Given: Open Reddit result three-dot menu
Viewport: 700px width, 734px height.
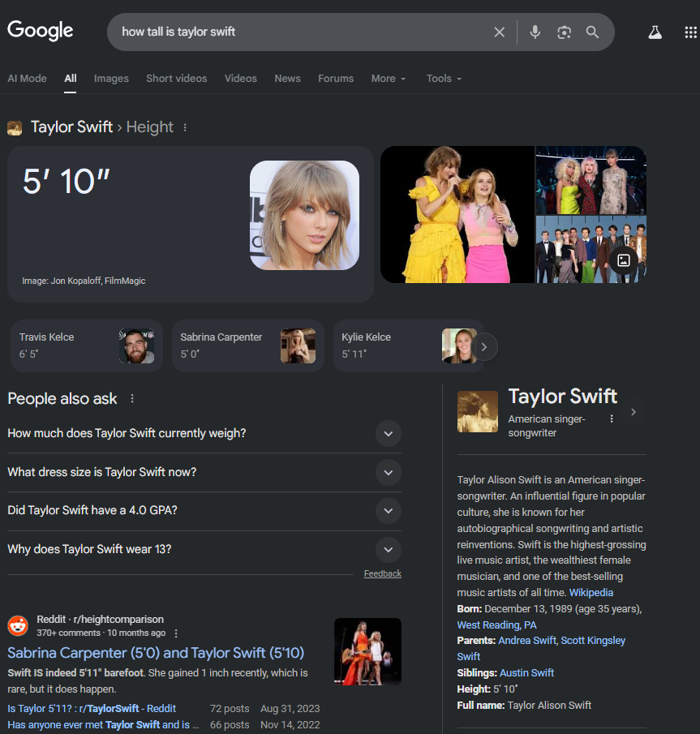Looking at the screenshot, I should [x=176, y=633].
